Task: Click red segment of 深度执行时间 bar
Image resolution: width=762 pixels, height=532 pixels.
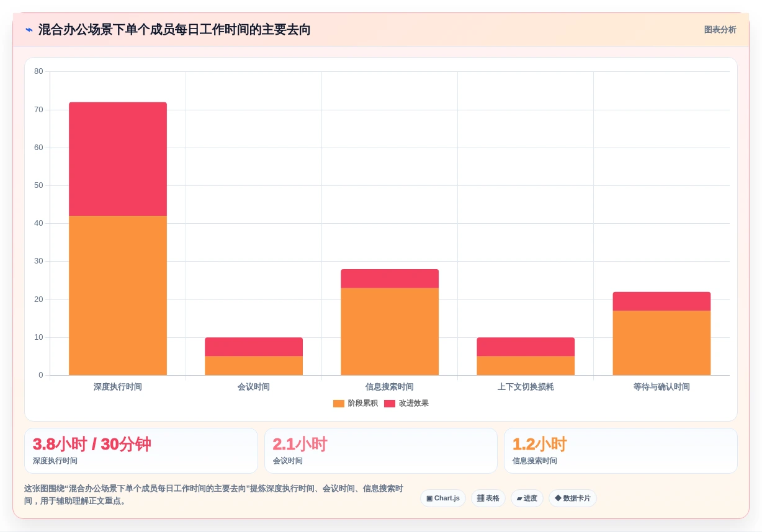Action: pyautogui.click(x=118, y=159)
